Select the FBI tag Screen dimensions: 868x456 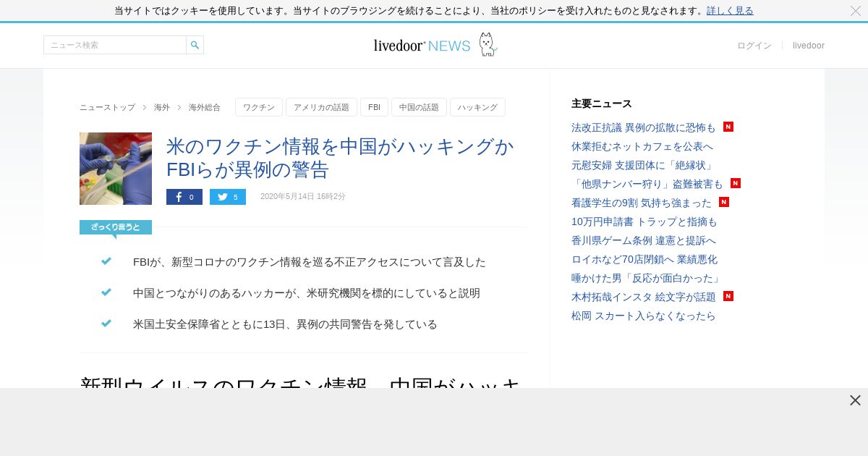(374, 107)
